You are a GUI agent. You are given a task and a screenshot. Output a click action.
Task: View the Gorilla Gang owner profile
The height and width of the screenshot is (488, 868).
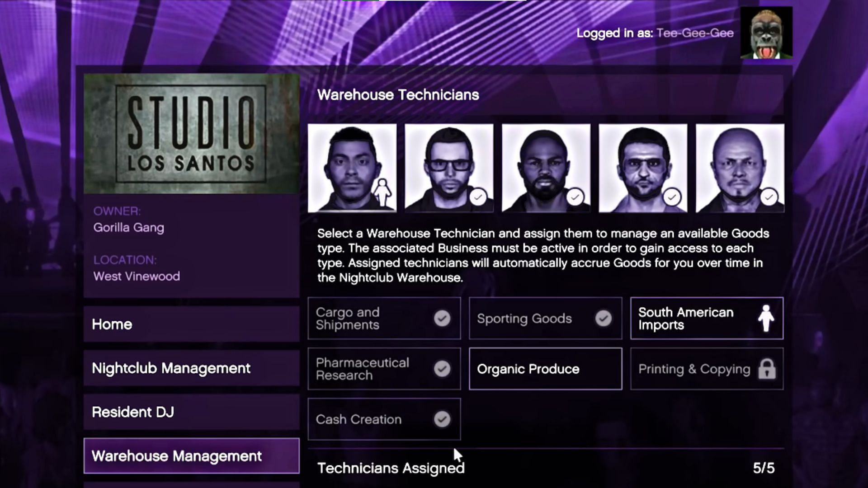[129, 227]
